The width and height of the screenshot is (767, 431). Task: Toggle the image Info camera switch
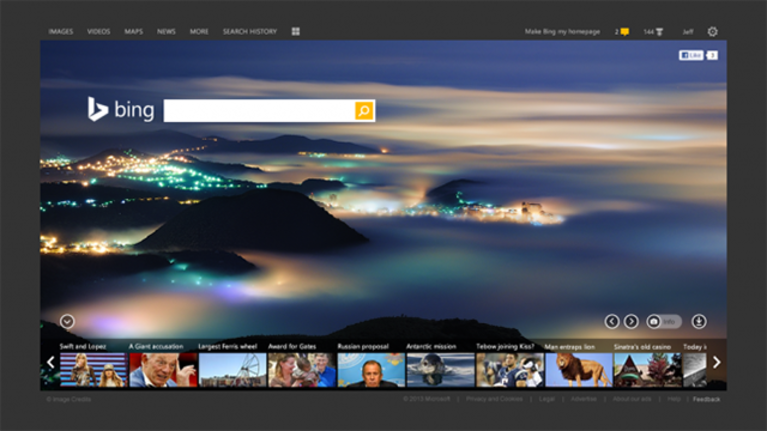tap(664, 321)
